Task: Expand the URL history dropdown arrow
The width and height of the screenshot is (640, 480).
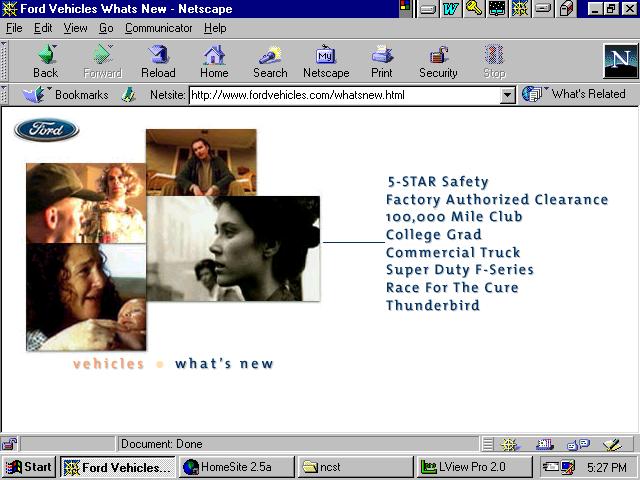Action: point(507,95)
